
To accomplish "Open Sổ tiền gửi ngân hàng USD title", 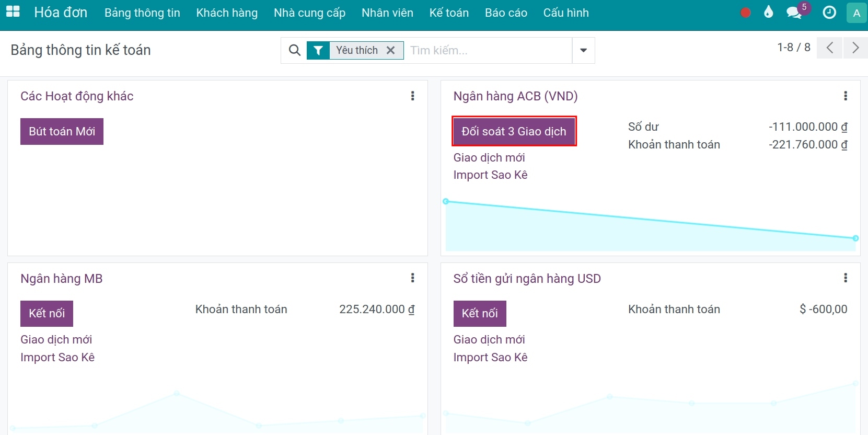I will point(527,278).
